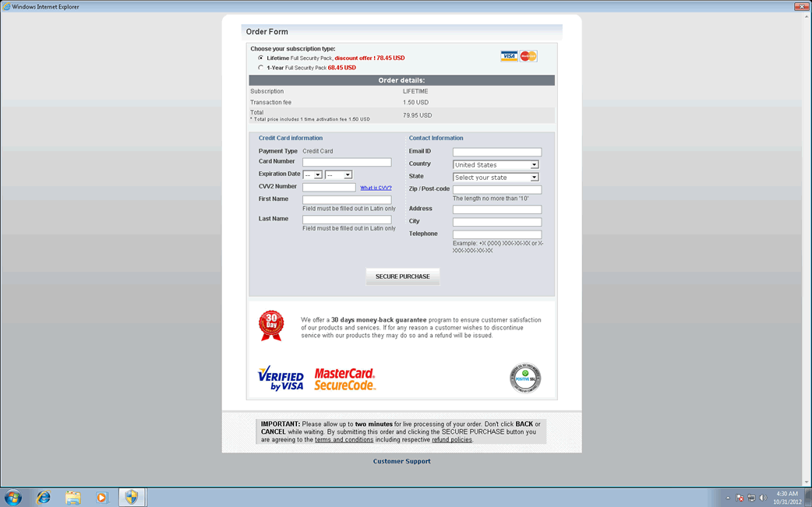Open the expiration year dropdown
812x507 pixels.
click(x=338, y=175)
